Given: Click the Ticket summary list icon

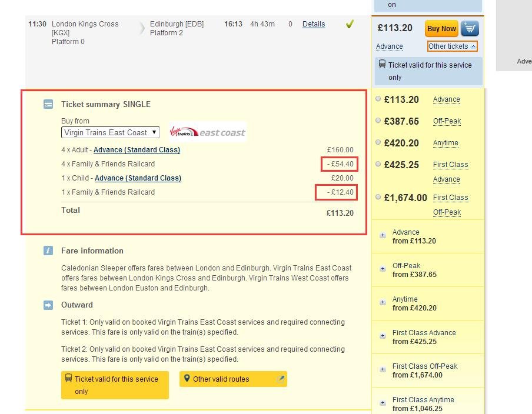Looking at the screenshot, I should (48, 104).
